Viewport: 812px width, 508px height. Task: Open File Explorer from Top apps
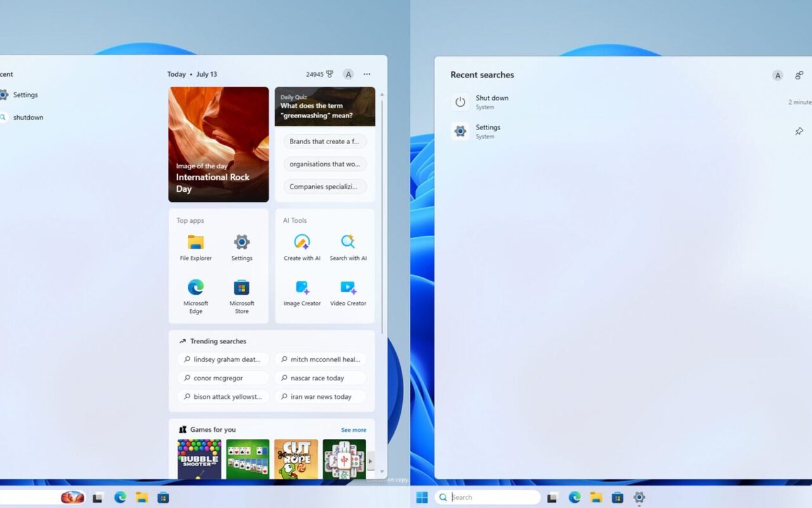[x=195, y=248]
